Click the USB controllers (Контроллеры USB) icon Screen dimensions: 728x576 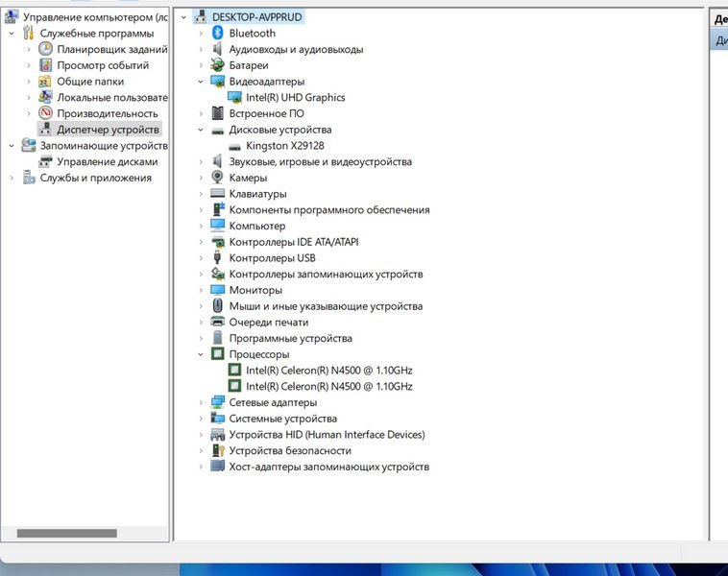(217, 258)
